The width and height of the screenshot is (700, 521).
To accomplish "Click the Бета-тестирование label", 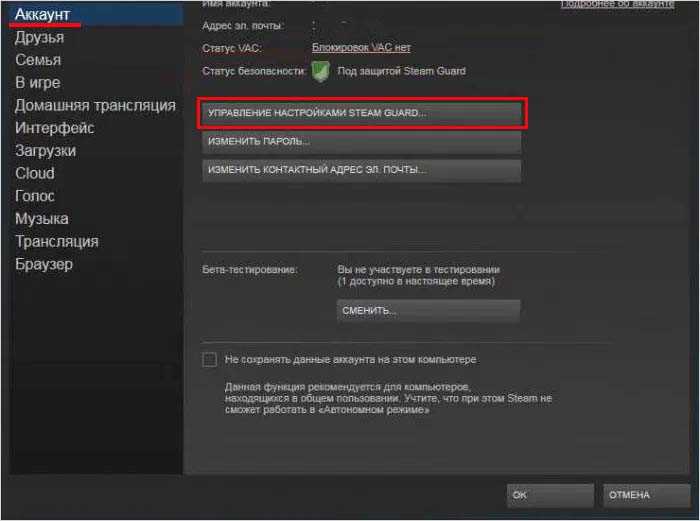I will (x=250, y=270).
